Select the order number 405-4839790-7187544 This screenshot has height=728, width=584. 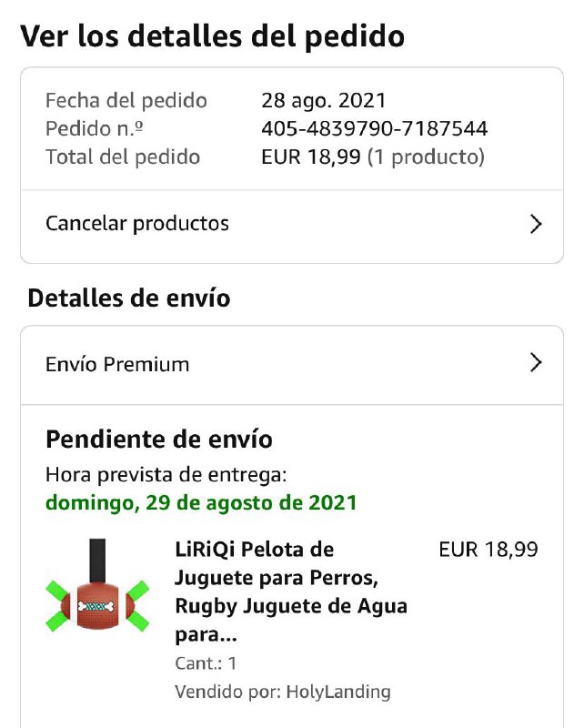click(x=374, y=128)
